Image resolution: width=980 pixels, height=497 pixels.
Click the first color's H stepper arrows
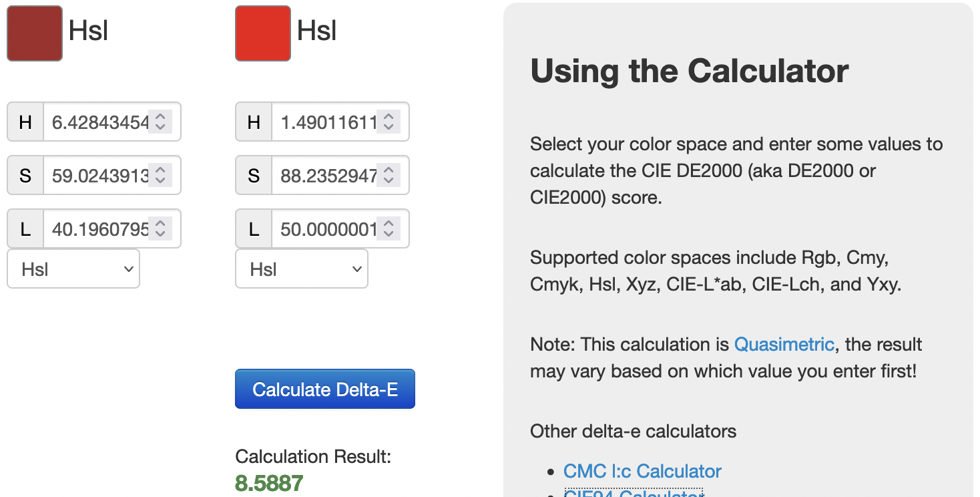160,122
